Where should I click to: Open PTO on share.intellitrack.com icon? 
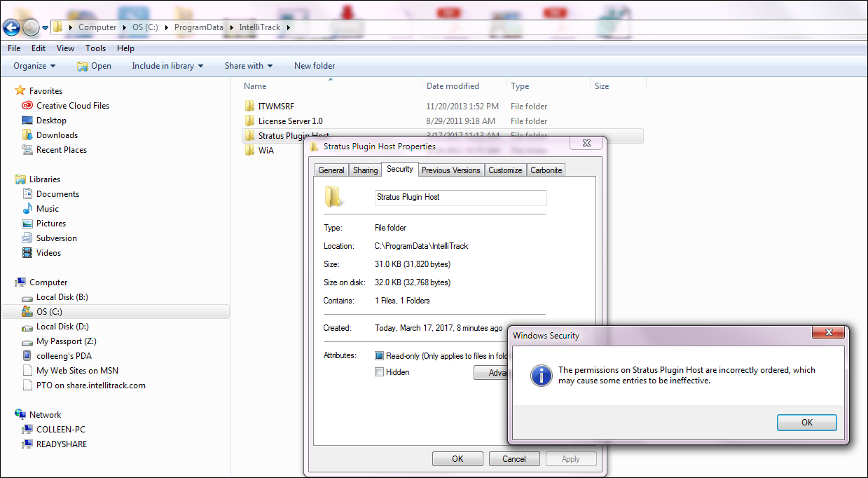[27, 385]
